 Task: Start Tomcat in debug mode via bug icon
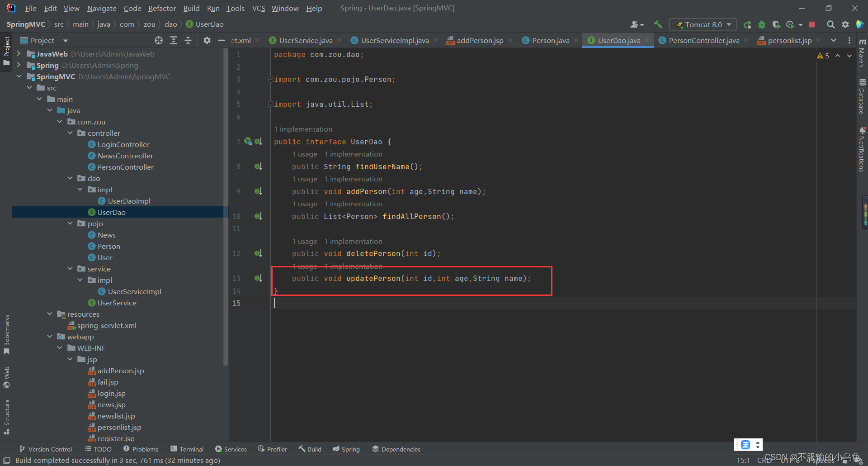tap(762, 24)
